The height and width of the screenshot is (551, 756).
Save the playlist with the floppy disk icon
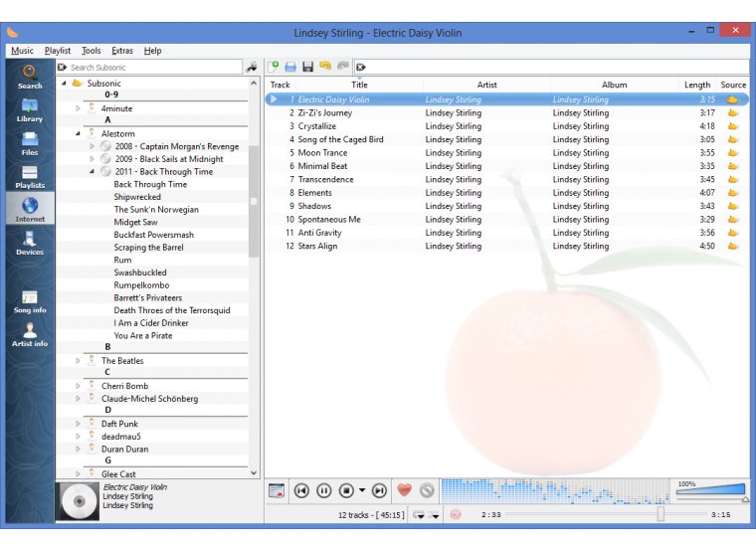(308, 67)
